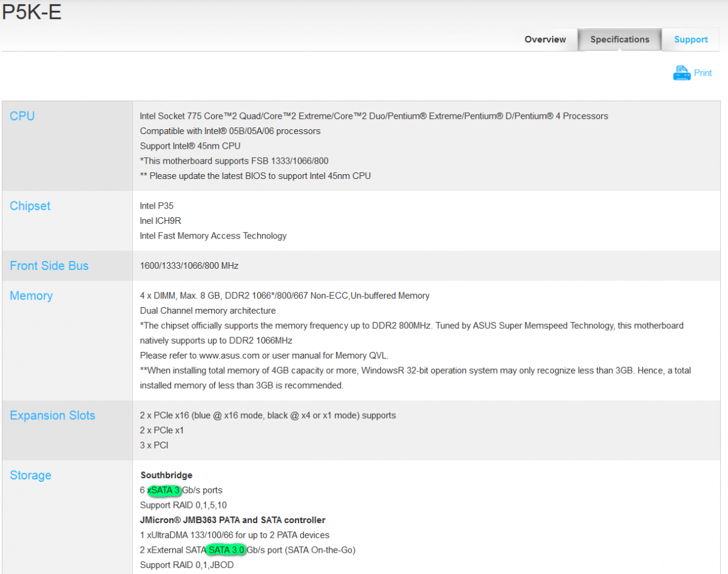Switch to the Overview tab

click(545, 39)
